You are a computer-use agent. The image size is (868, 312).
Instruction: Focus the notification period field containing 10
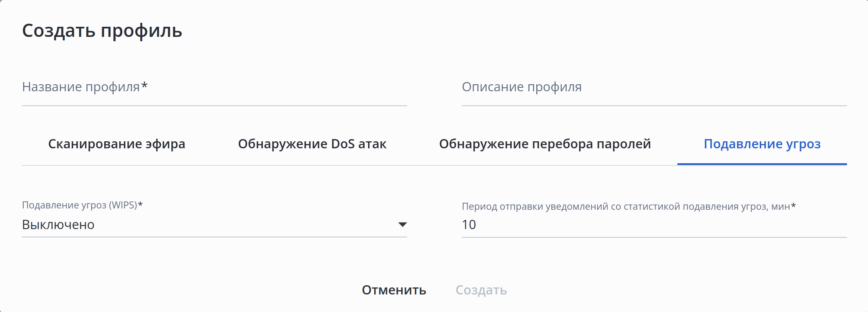click(654, 225)
